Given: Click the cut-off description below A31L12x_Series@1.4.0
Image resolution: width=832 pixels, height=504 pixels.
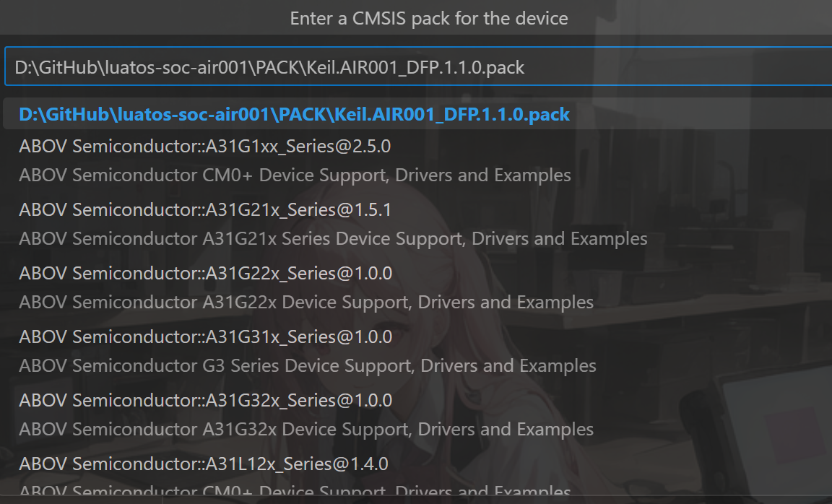Looking at the screenshot, I should 295,492.
